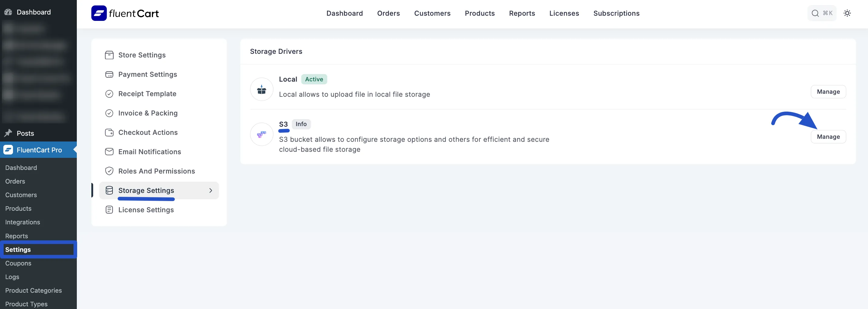Open search via the magnifier icon
The height and width of the screenshot is (309, 868).
pyautogui.click(x=815, y=13)
